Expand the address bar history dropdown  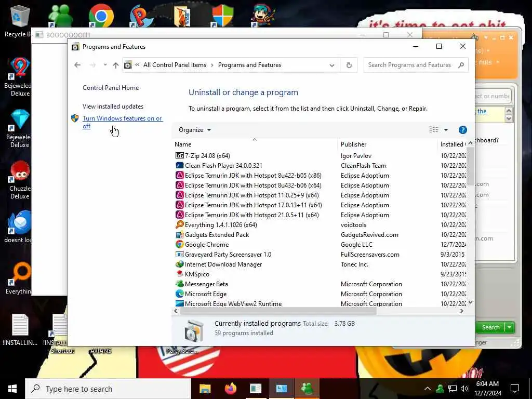coord(332,65)
